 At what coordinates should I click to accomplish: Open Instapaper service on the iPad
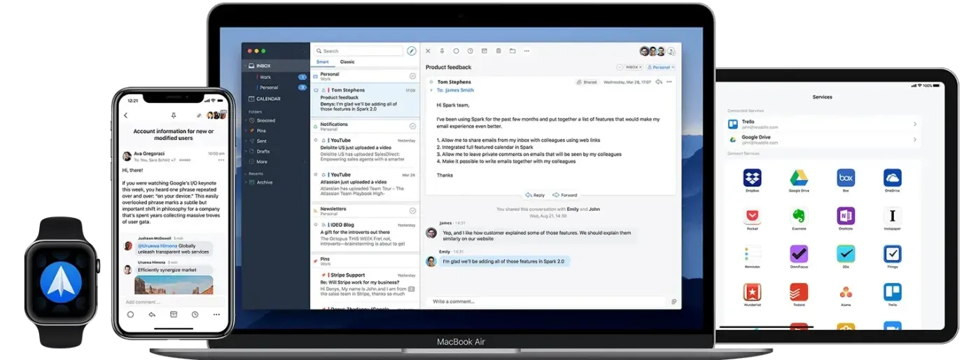tap(892, 216)
